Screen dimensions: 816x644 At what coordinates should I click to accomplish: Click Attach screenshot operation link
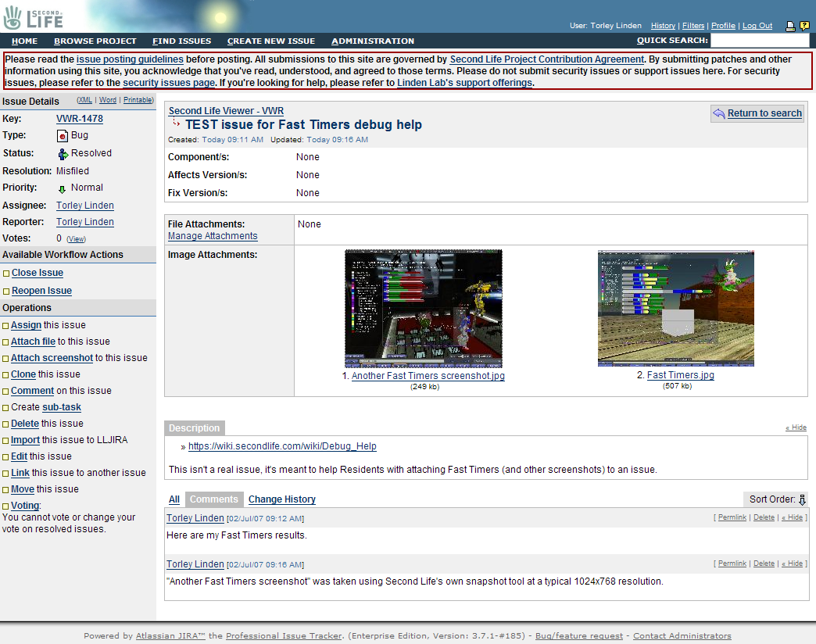[52, 358]
